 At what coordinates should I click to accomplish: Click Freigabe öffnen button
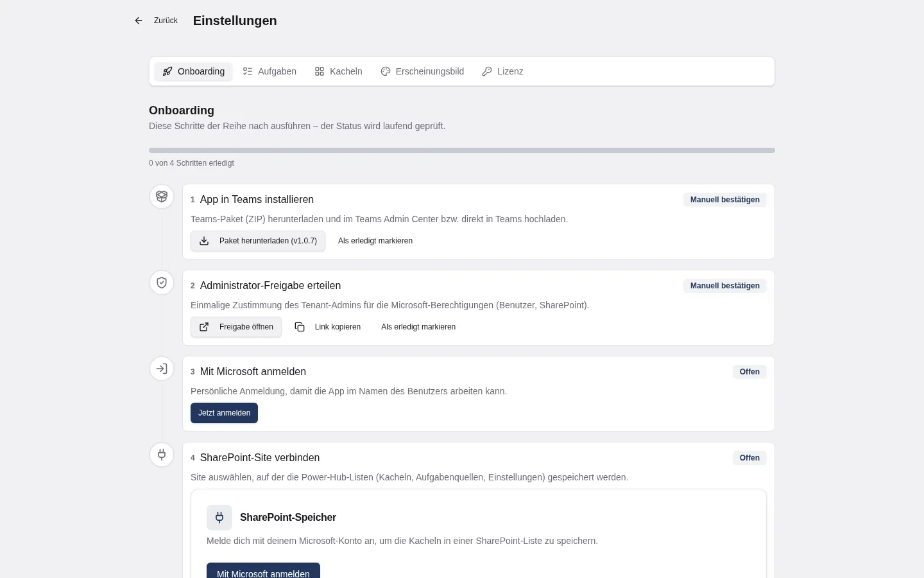(236, 327)
